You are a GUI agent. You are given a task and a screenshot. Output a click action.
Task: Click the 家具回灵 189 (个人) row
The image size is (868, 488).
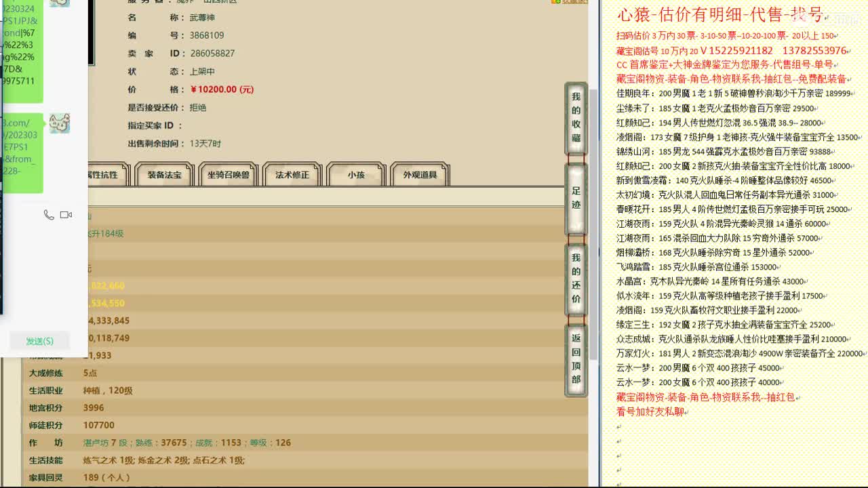click(304, 478)
